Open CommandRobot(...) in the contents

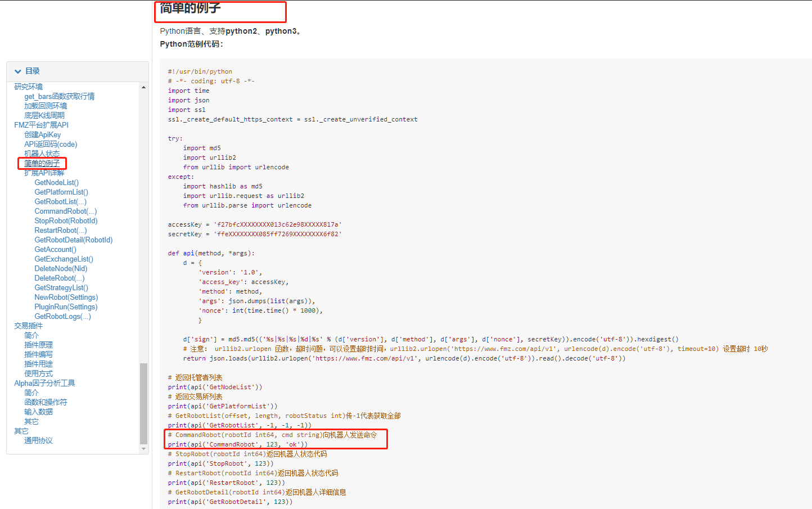pos(66,211)
